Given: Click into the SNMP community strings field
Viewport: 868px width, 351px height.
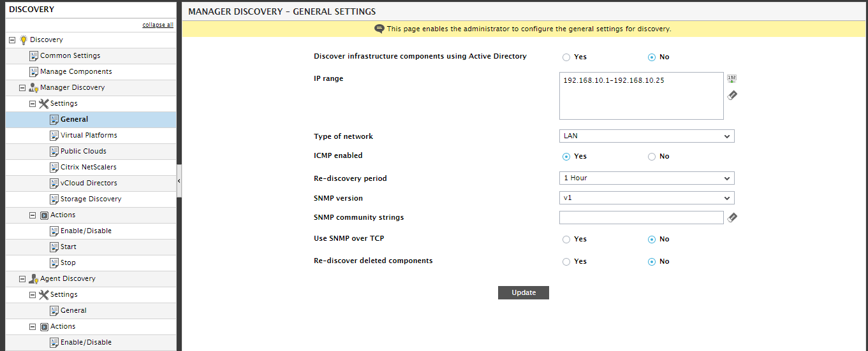Looking at the screenshot, I should (642, 218).
